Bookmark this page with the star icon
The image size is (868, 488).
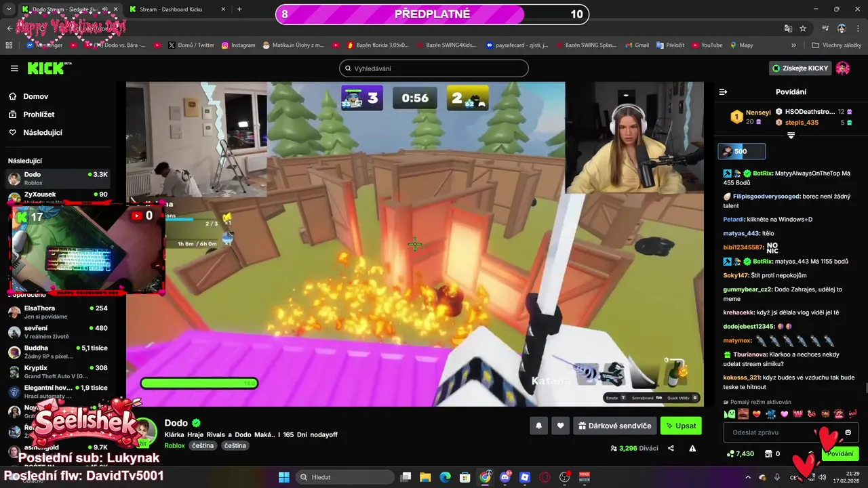pos(803,28)
